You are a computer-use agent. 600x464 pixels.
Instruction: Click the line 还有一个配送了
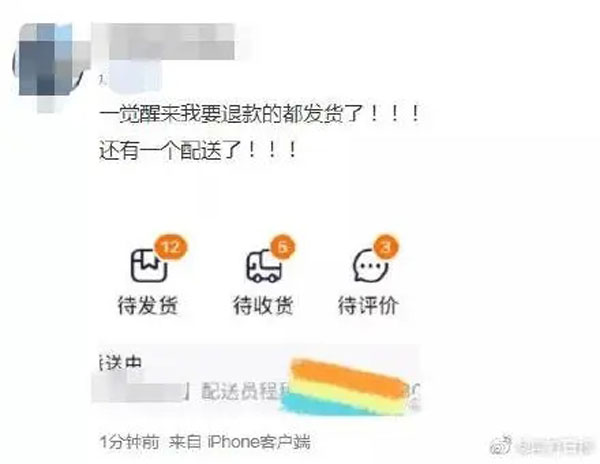point(197,150)
